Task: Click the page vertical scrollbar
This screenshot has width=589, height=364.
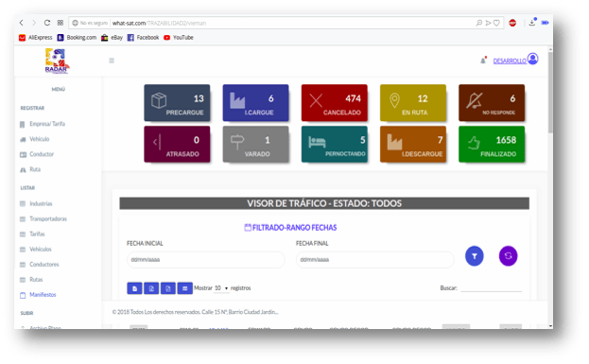Action: pos(550,92)
